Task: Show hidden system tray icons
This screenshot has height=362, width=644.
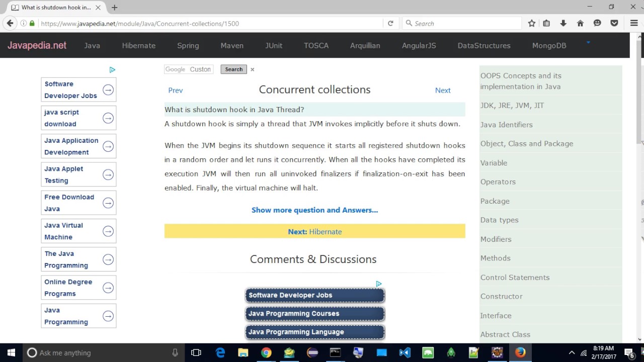Action: point(572,352)
